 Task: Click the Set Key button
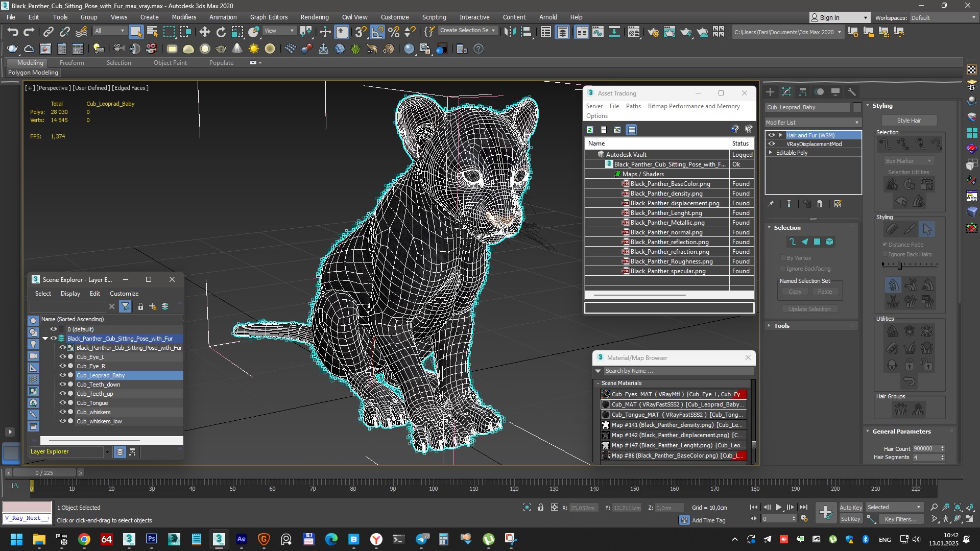coord(851,519)
